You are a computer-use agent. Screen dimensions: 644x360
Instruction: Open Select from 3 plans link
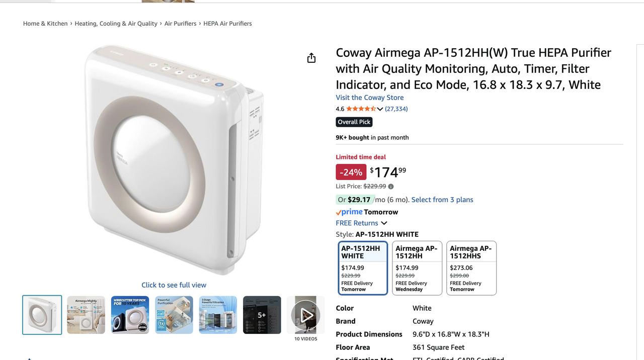[442, 200]
